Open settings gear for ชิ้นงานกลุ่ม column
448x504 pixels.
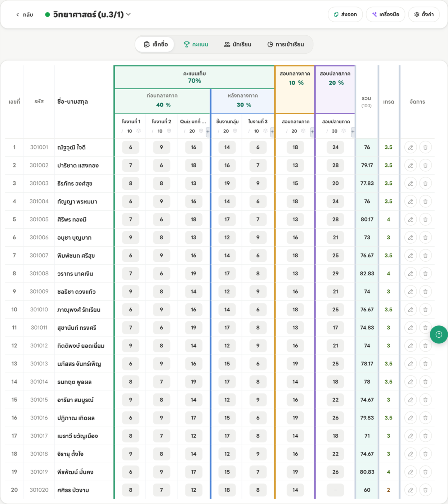pyautogui.click(x=235, y=131)
